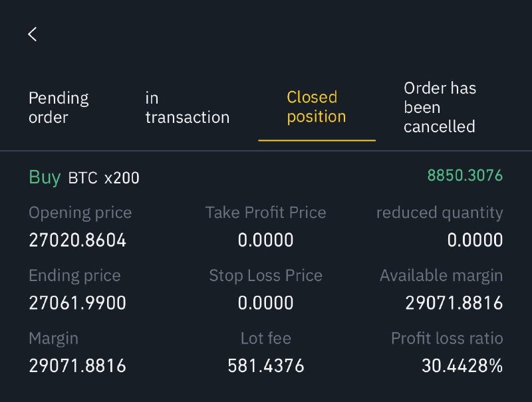This screenshot has height=402, width=532.
Task: Click the green profit value 8850.3076
Action: (x=465, y=176)
